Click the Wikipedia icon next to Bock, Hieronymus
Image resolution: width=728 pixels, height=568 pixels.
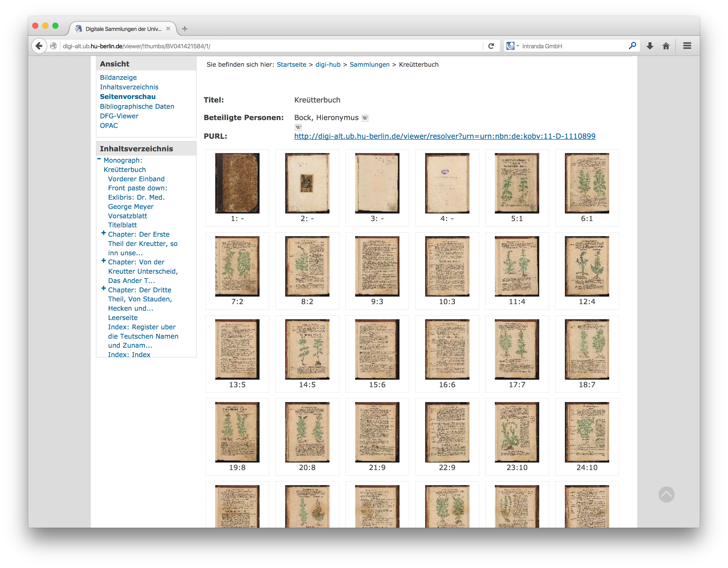[365, 118]
